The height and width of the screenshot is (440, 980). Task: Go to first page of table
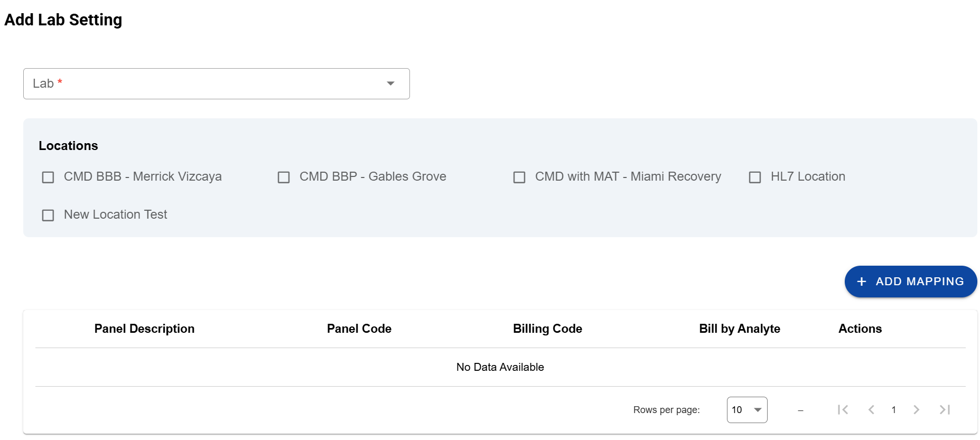click(x=843, y=409)
